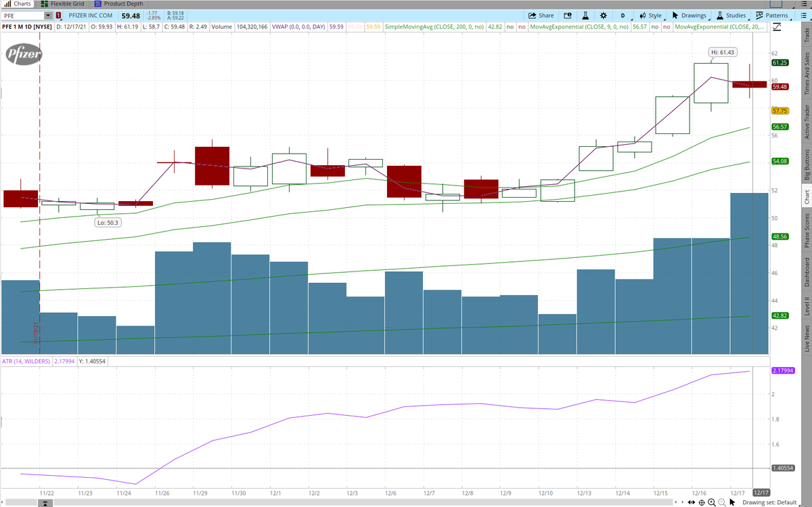Open the Active Trader side panel tab
The image size is (812, 507).
click(x=806, y=122)
